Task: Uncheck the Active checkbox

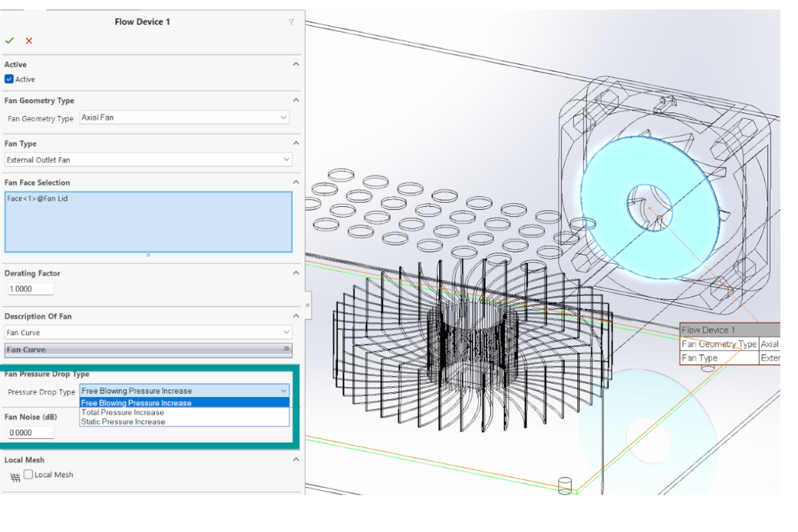Action: (9, 79)
